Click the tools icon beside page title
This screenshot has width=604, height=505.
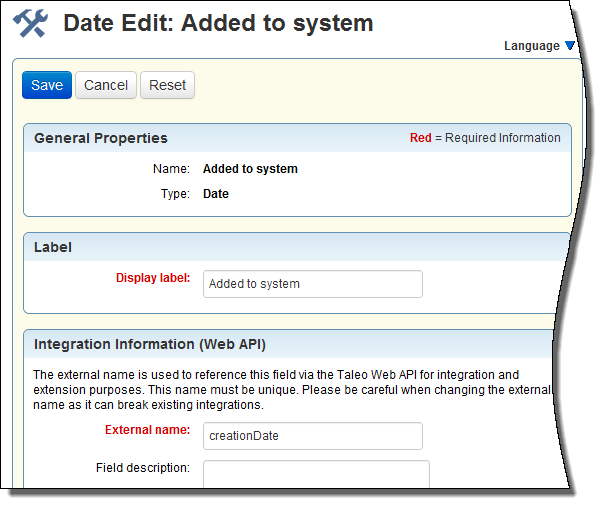[x=31, y=23]
